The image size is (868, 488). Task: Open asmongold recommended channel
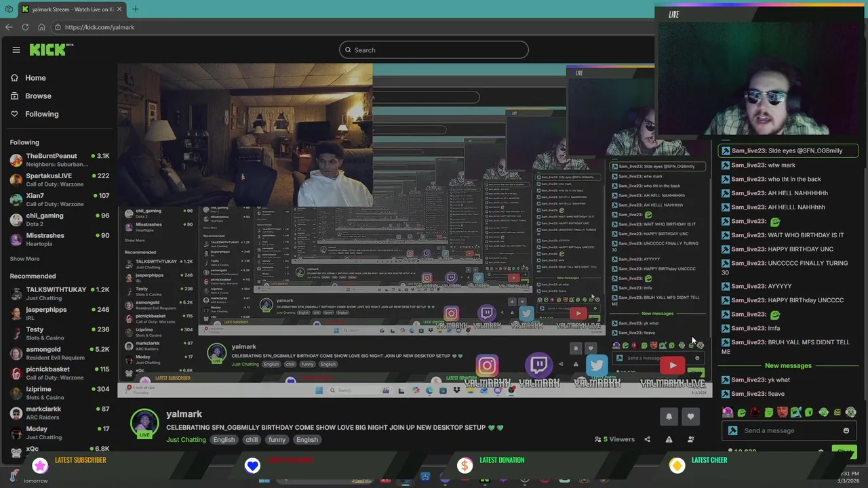pyautogui.click(x=60, y=353)
